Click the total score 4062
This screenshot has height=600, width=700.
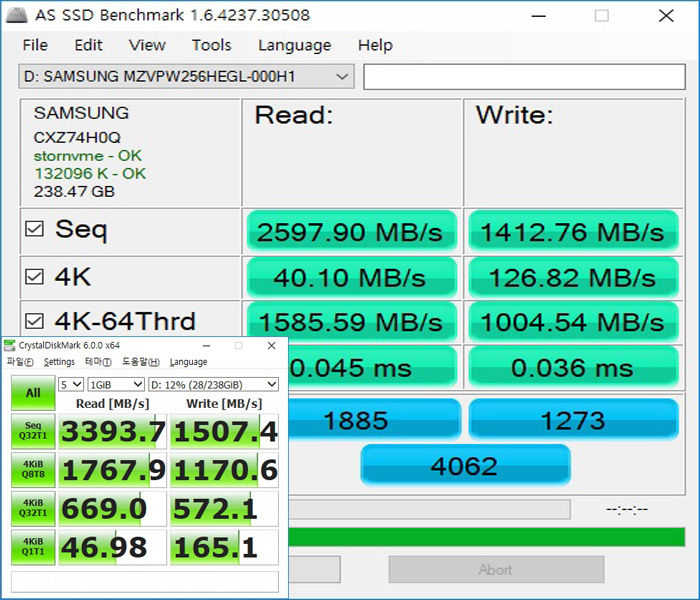[x=465, y=465]
